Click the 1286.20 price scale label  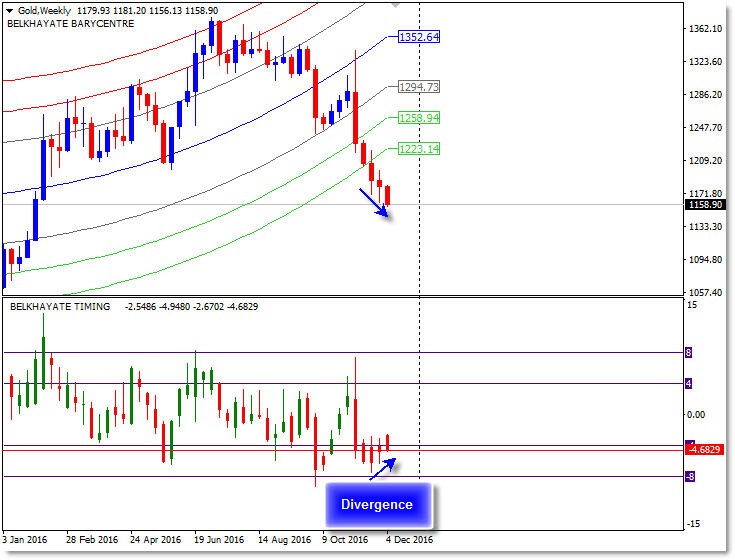pyautogui.click(x=705, y=94)
